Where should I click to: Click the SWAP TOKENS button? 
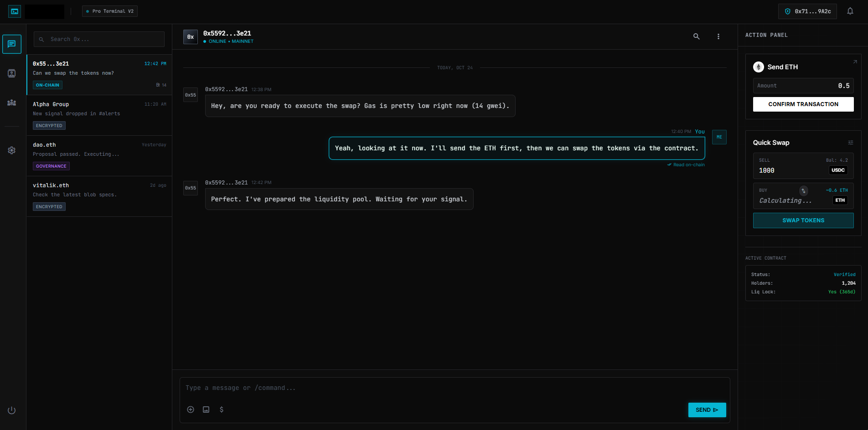pyautogui.click(x=803, y=220)
